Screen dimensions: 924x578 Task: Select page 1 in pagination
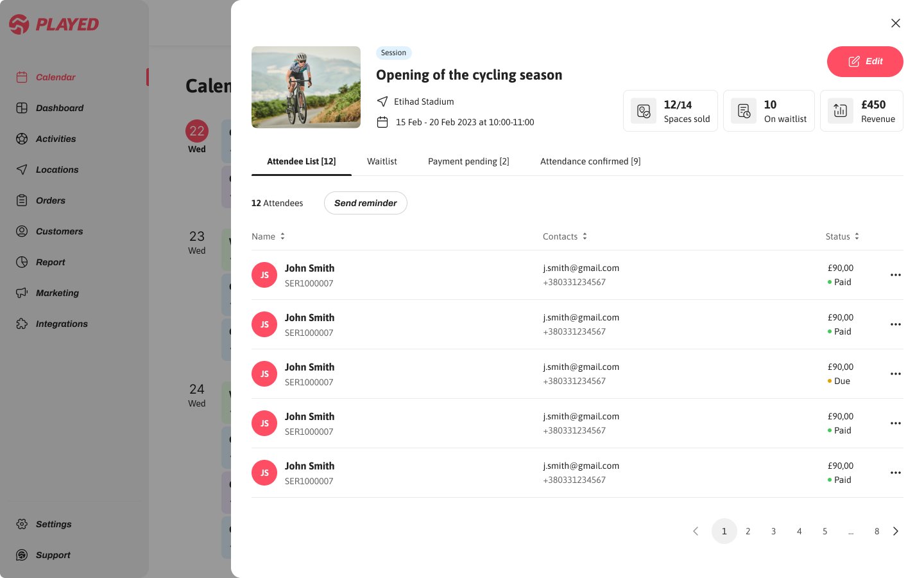(724, 531)
